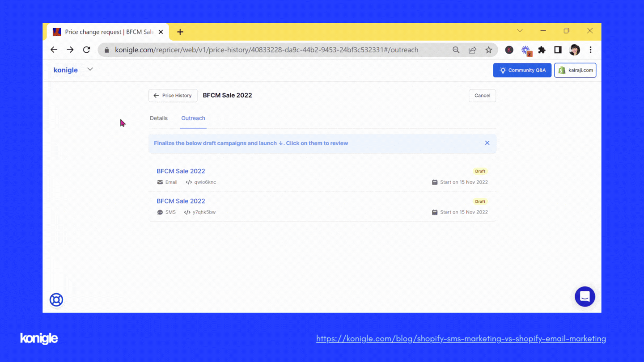This screenshot has width=644, height=362.
Task: Click the finalize draft campaigns banner text
Action: (x=251, y=143)
